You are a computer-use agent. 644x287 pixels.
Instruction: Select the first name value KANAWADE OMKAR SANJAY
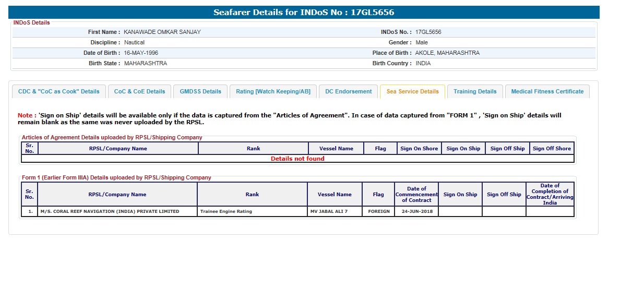(162, 32)
